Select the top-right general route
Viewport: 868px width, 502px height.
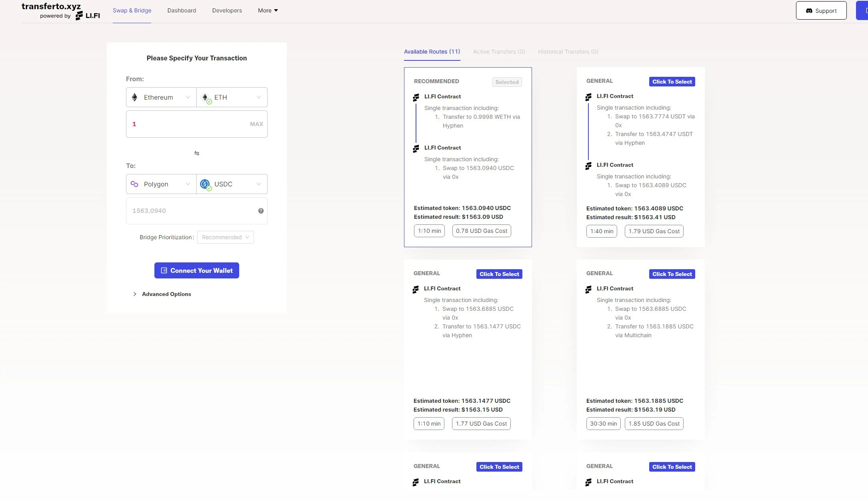(672, 81)
